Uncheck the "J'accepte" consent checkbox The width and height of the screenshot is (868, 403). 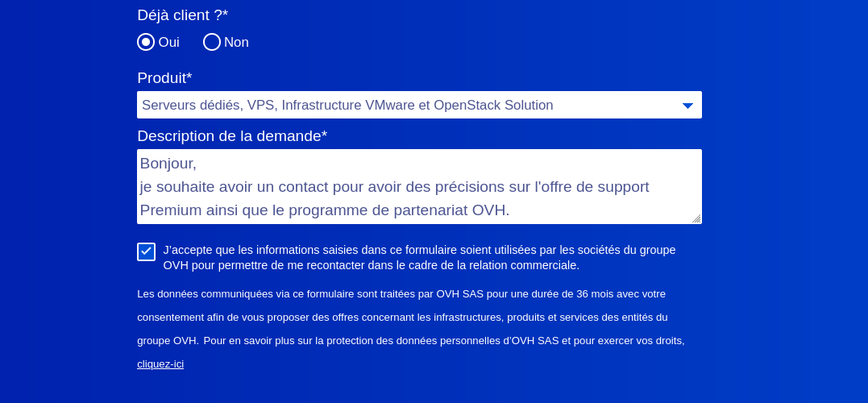146,251
